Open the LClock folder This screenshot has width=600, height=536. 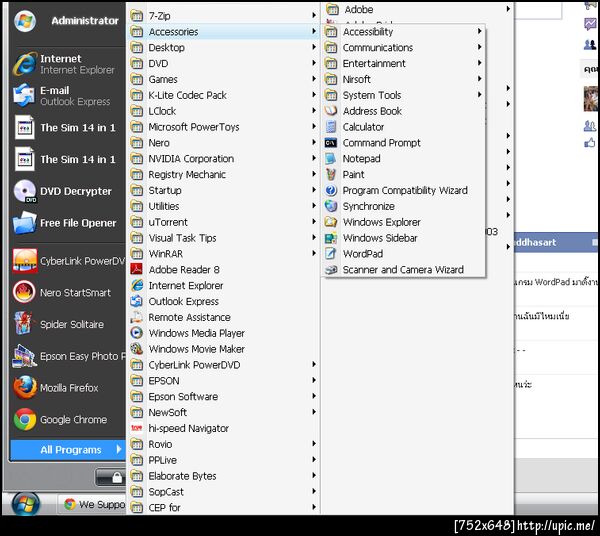[223, 111]
